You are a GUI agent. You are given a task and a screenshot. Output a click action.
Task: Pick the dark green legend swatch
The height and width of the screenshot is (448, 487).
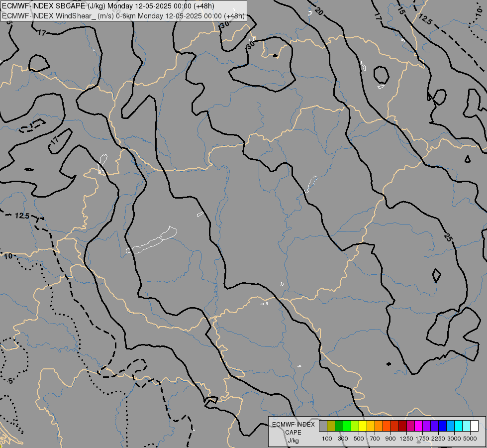click(339, 426)
